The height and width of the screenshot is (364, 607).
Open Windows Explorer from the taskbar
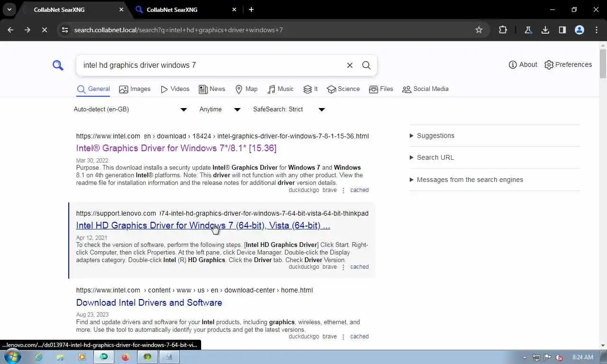(60, 357)
